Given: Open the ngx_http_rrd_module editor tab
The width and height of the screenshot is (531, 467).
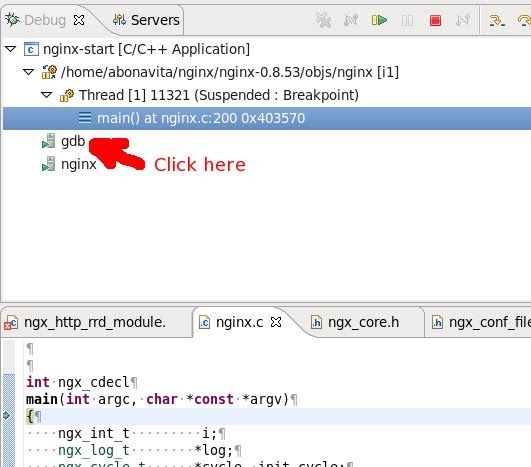Looking at the screenshot, I should pos(85,322).
